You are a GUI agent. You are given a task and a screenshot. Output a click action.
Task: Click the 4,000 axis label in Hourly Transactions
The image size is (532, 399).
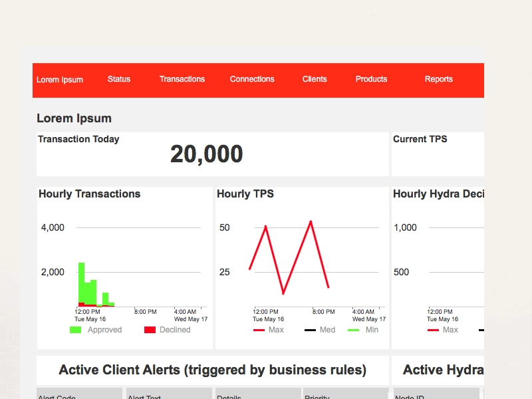pyautogui.click(x=53, y=227)
